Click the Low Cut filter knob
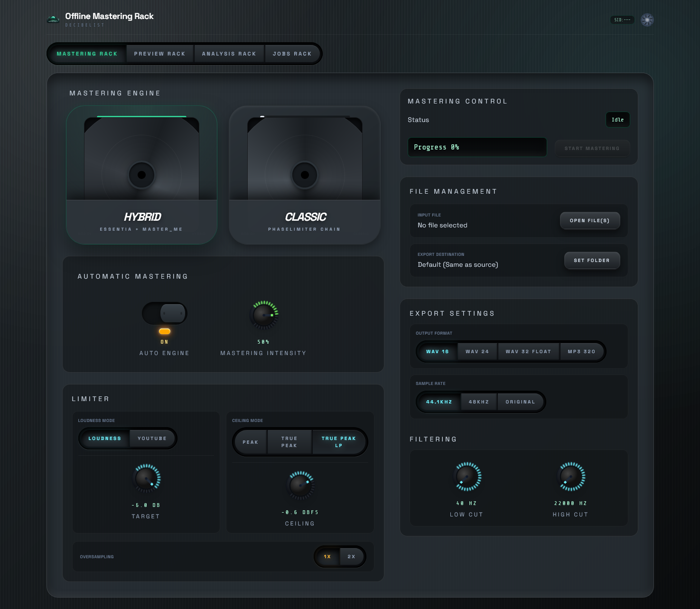 coord(468,476)
